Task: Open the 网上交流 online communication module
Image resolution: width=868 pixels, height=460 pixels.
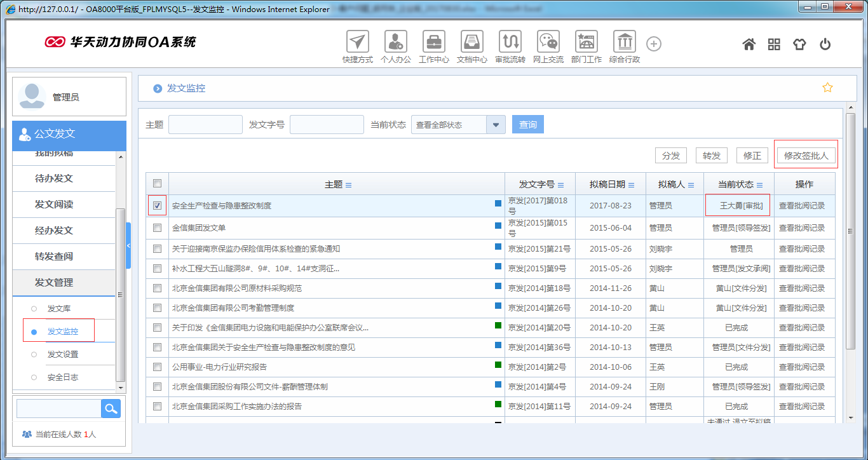Action: [548, 42]
